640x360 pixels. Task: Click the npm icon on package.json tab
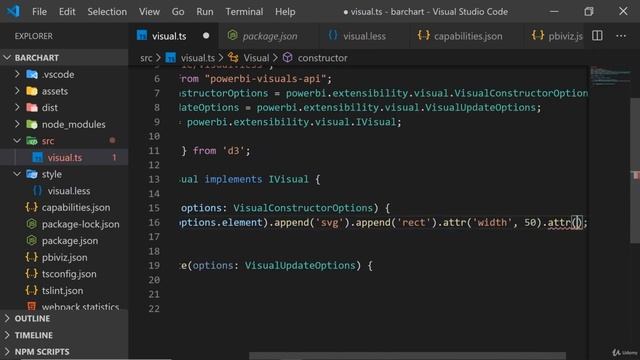[233, 36]
